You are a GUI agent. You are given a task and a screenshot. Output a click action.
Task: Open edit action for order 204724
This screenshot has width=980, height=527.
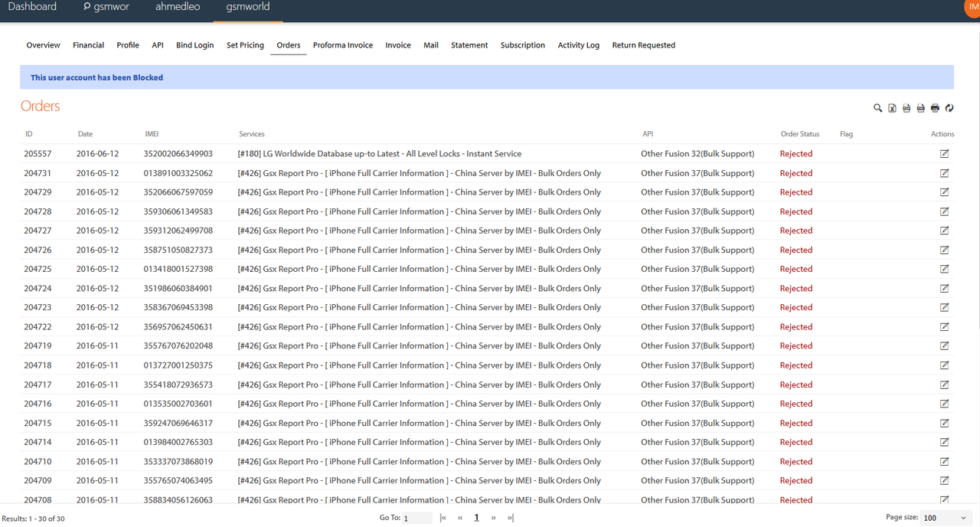[x=944, y=288]
